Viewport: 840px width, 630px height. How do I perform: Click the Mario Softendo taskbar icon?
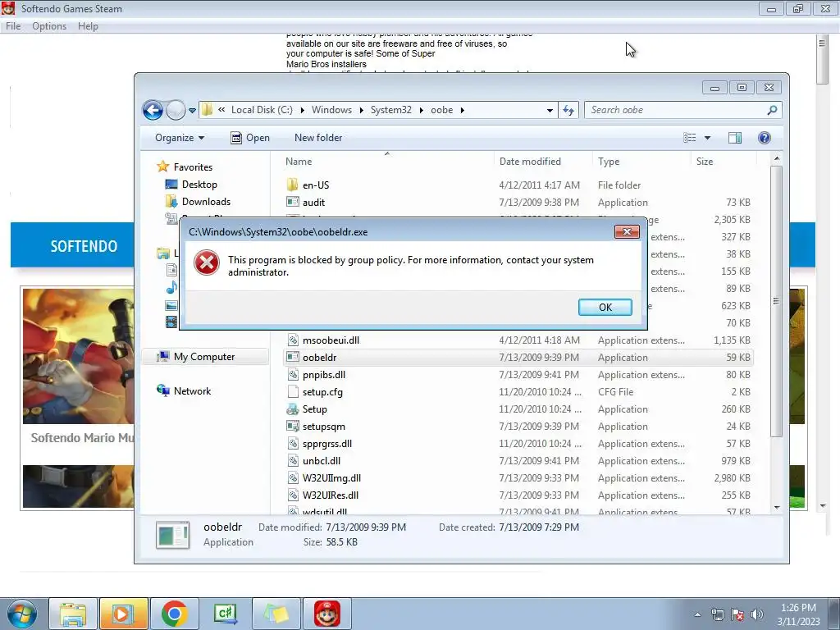327,614
